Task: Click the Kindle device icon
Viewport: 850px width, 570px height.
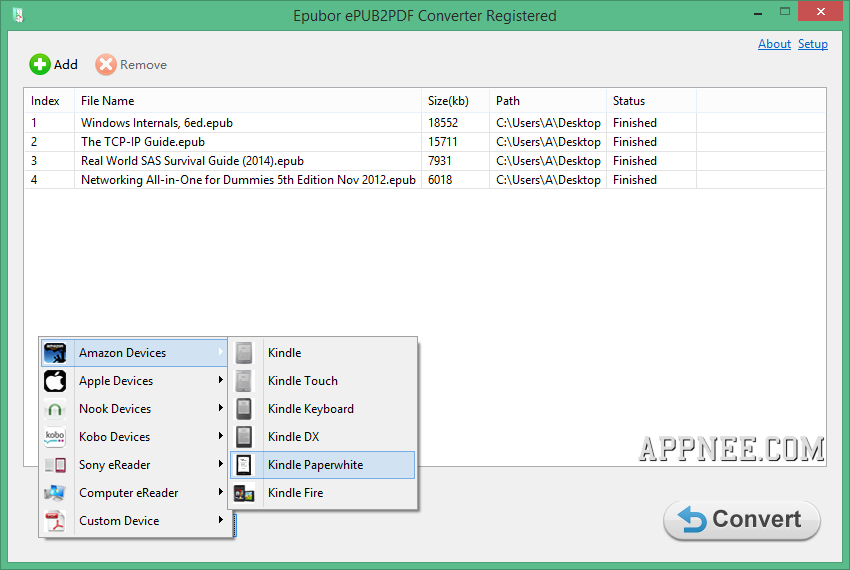Action: pos(244,353)
